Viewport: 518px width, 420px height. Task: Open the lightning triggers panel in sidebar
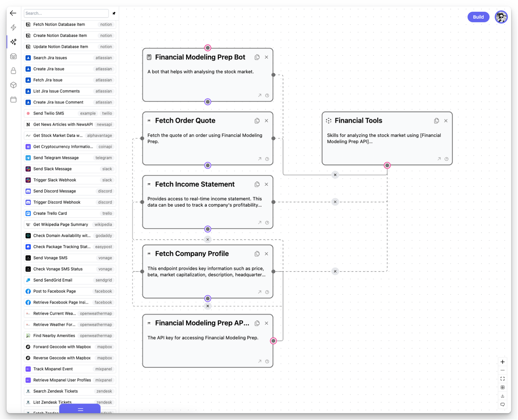pyautogui.click(x=13, y=27)
